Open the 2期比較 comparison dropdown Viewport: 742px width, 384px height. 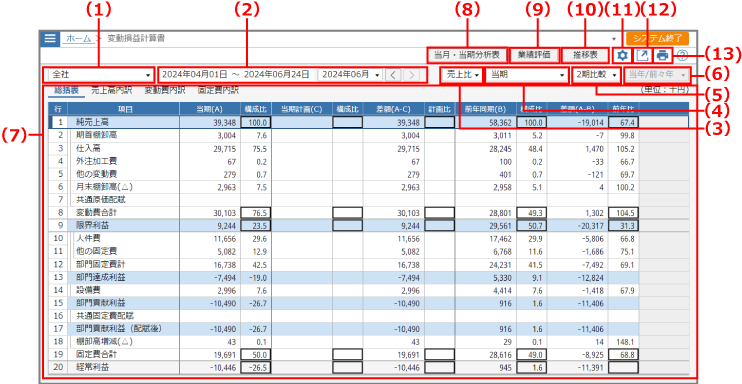[x=597, y=75]
